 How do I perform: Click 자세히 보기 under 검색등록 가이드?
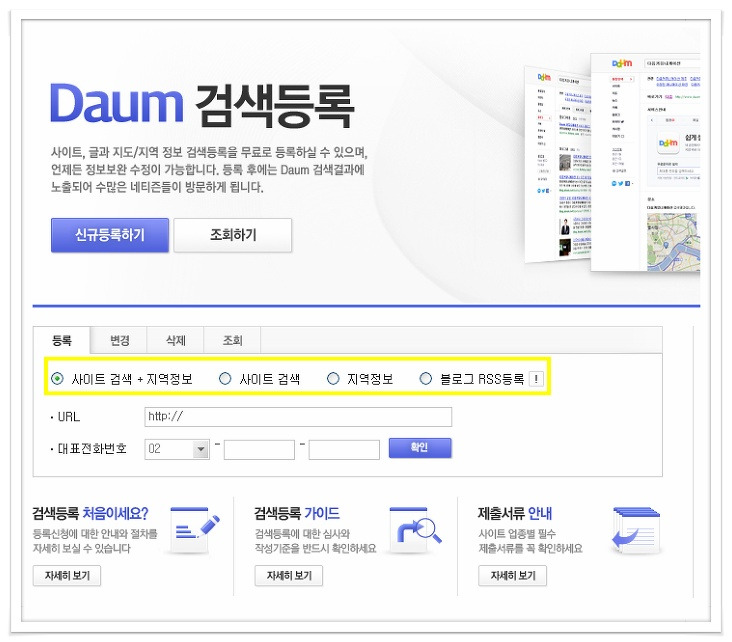pyautogui.click(x=289, y=576)
